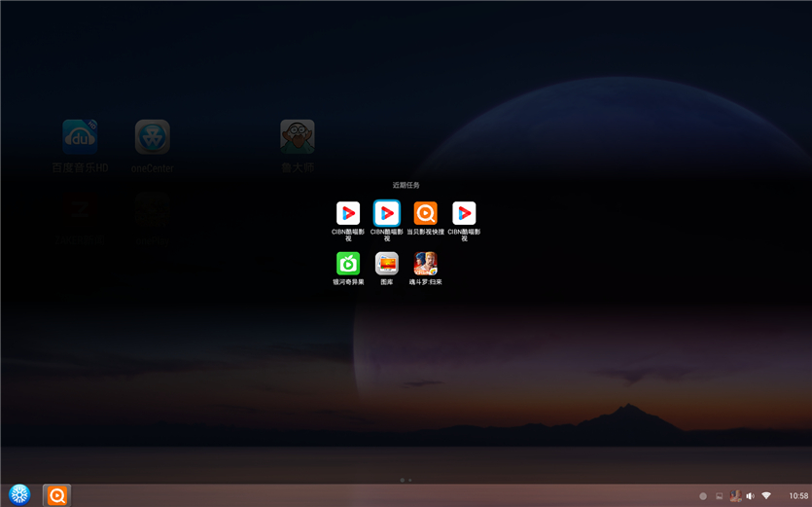Viewport: 812px width, 507px height.
Task: Open 银河奇异果 green TV app
Action: coord(348,264)
